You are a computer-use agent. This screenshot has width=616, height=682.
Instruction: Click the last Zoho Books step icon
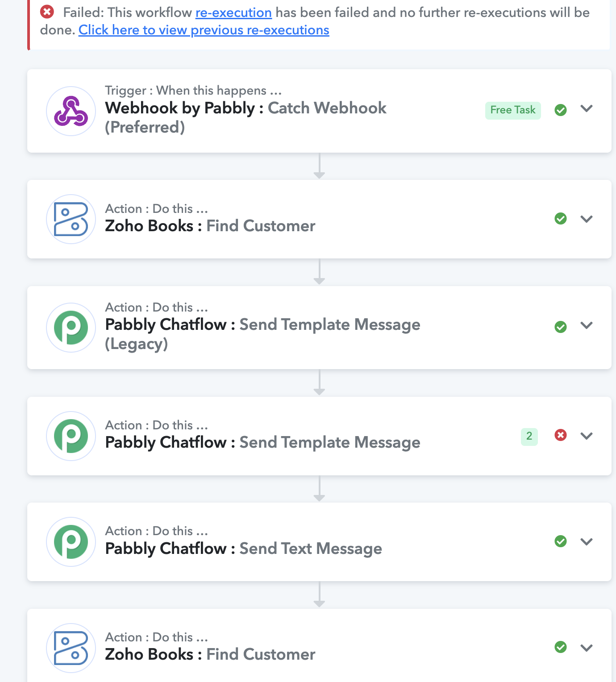tap(71, 648)
